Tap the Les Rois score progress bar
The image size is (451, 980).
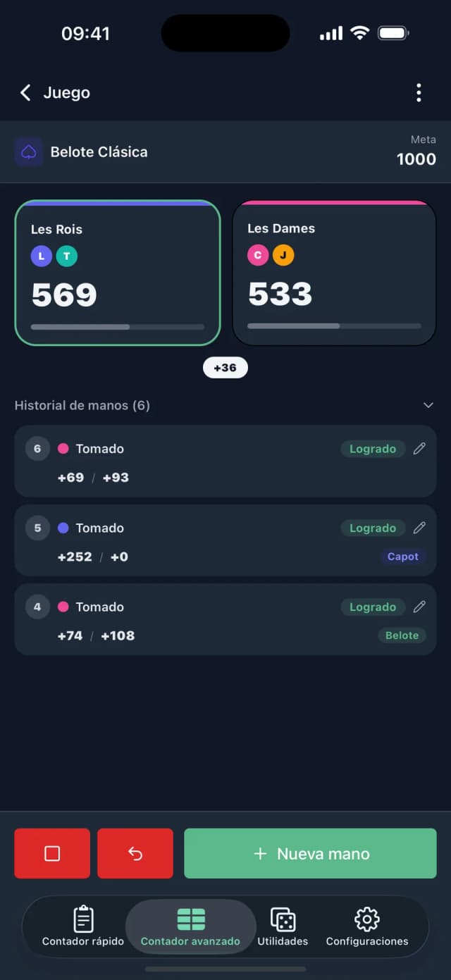(x=118, y=327)
